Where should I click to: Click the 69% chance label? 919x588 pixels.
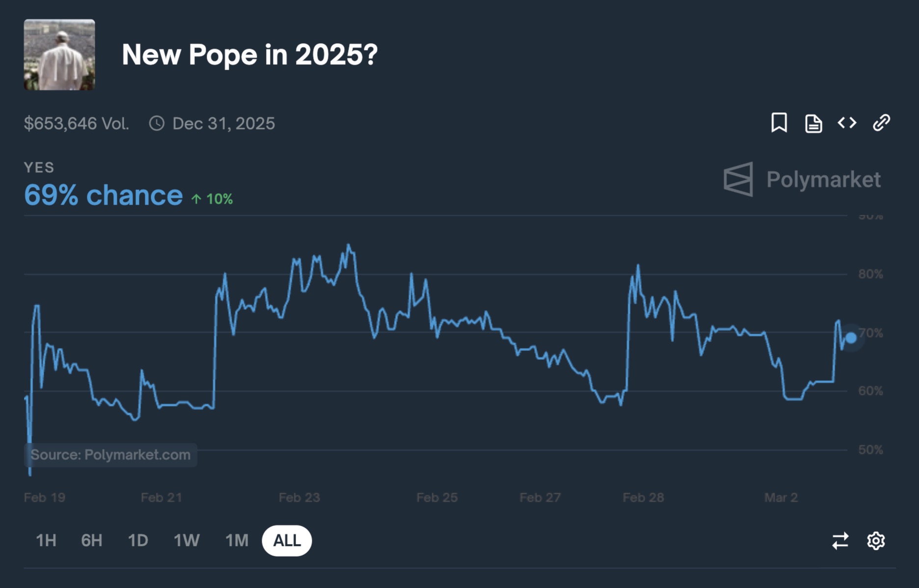click(x=104, y=194)
